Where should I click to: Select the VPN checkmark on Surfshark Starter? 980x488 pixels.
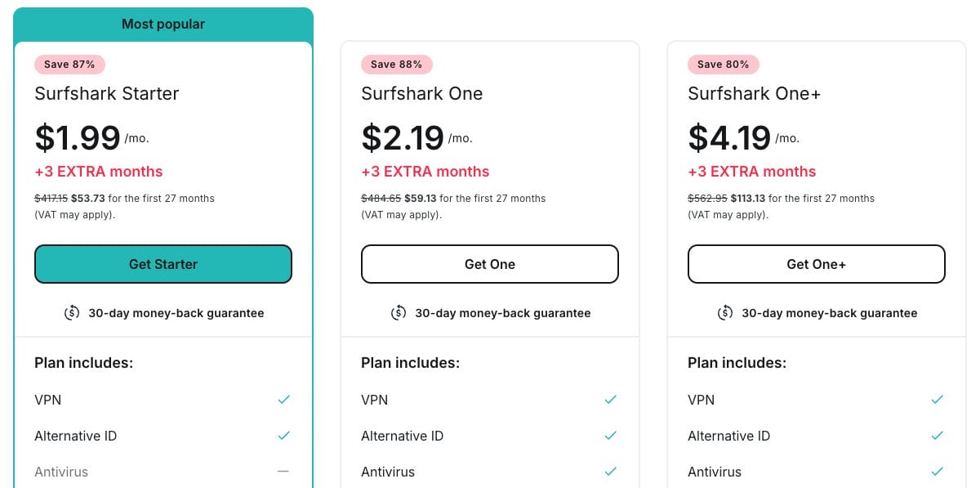click(283, 400)
